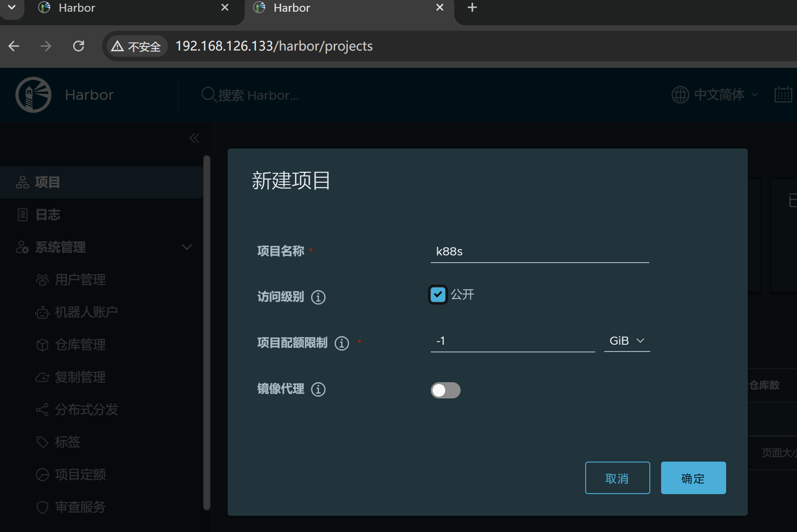Uncheck the 公开 access checkbox
The width and height of the screenshot is (797, 532).
point(438,295)
